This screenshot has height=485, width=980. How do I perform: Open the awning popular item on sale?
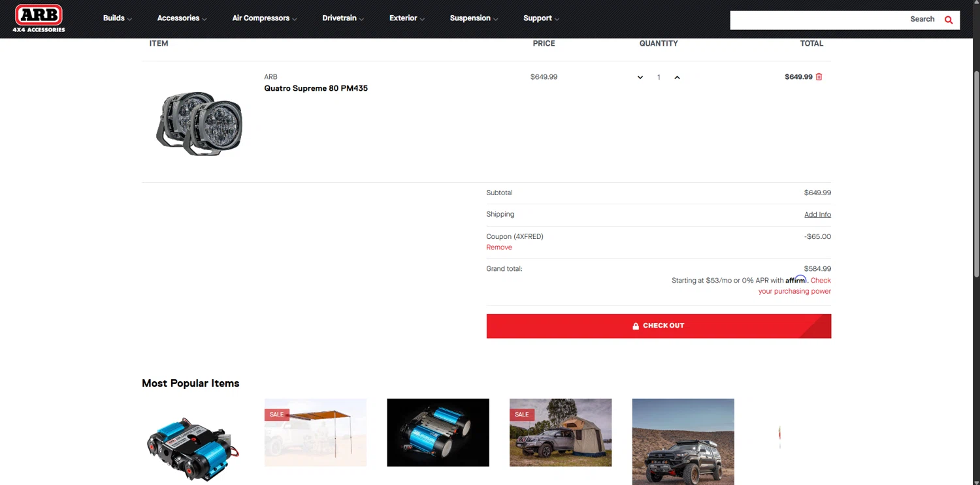[x=316, y=432]
